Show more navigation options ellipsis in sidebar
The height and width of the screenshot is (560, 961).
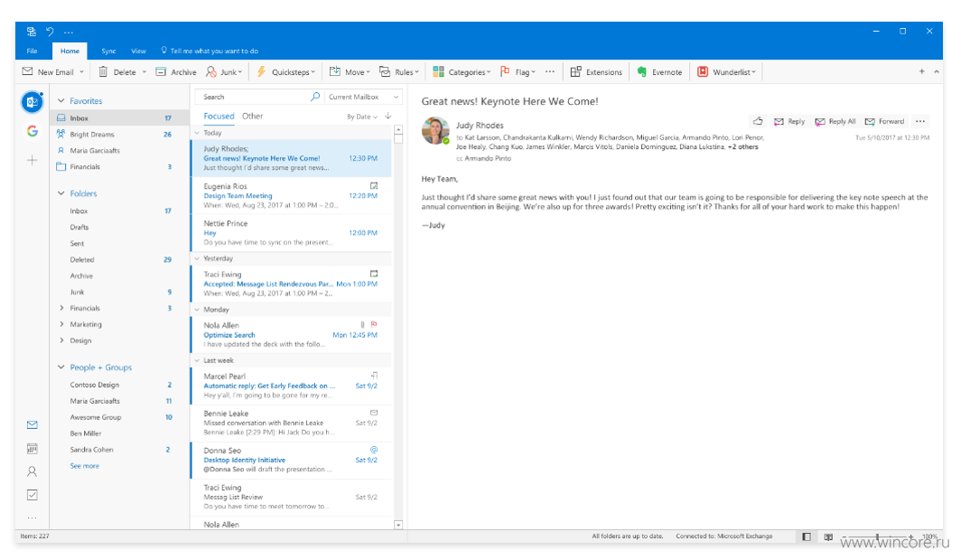(32, 518)
